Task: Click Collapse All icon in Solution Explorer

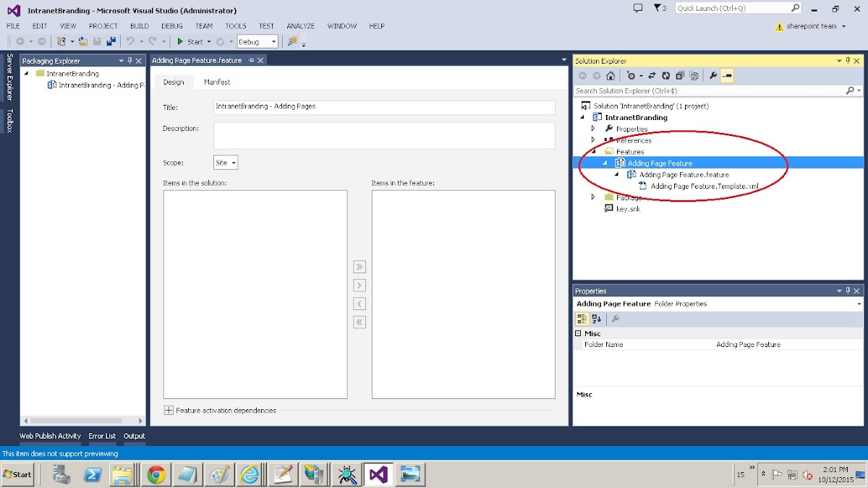Action: (x=680, y=76)
